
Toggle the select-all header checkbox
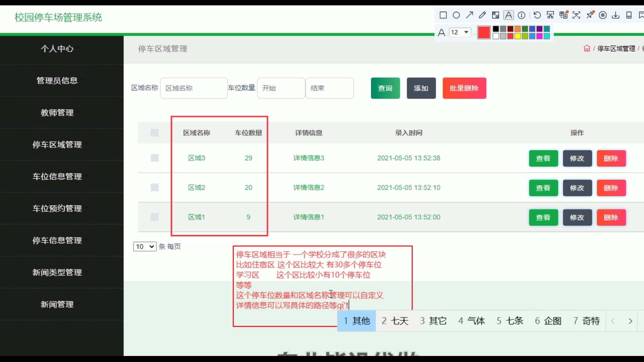[x=155, y=133]
